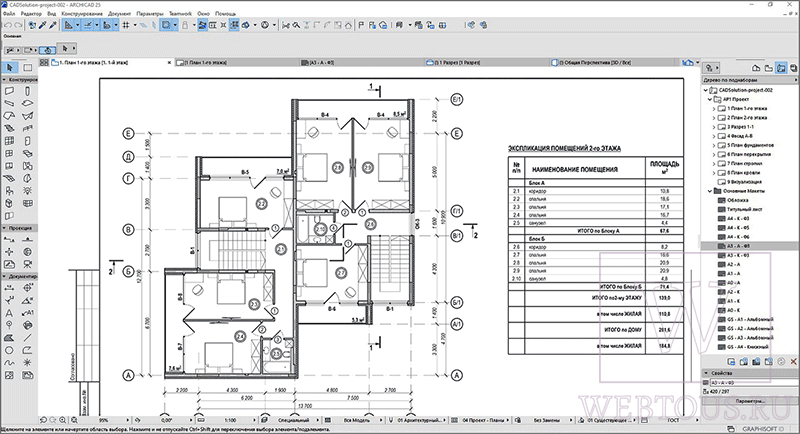800x434 pixels.
Task: Switch to the Общая Перспектива 3D tab
Action: click(x=593, y=62)
